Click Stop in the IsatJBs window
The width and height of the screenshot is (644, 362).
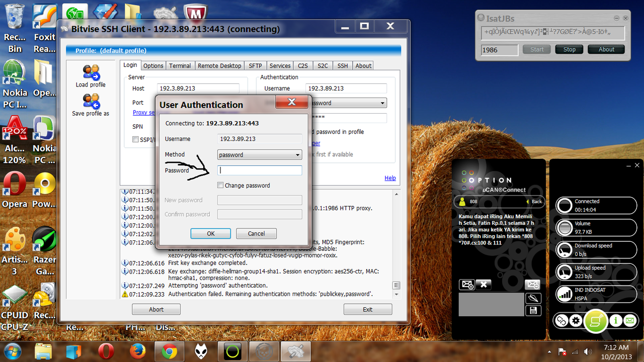[570, 49]
